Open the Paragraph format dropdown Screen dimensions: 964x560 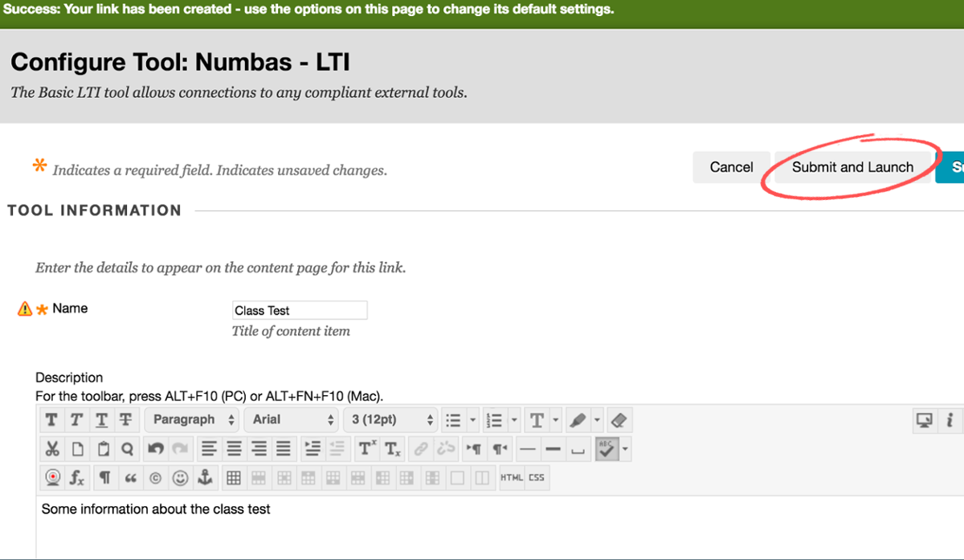(x=194, y=420)
